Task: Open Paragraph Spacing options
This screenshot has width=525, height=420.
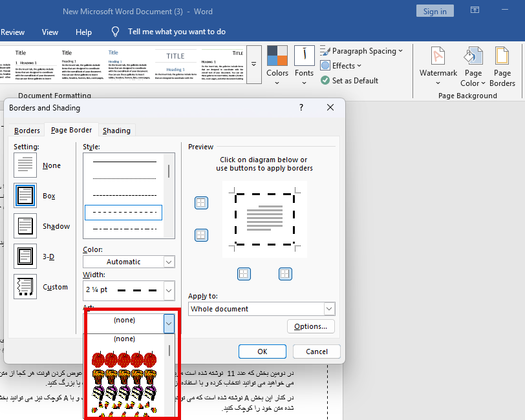Action: (361, 51)
